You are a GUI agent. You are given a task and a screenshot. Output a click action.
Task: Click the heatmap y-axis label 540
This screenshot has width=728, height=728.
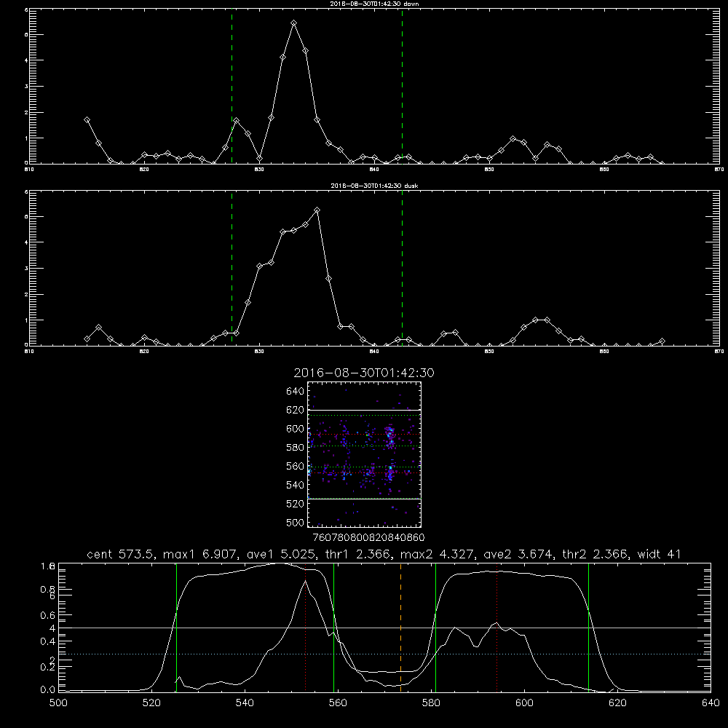296,485
